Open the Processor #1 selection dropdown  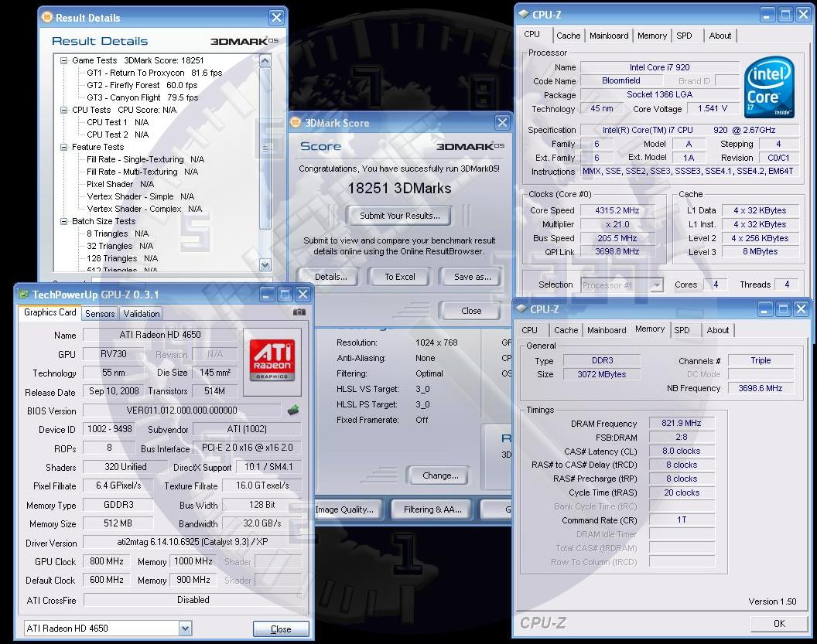tap(657, 285)
